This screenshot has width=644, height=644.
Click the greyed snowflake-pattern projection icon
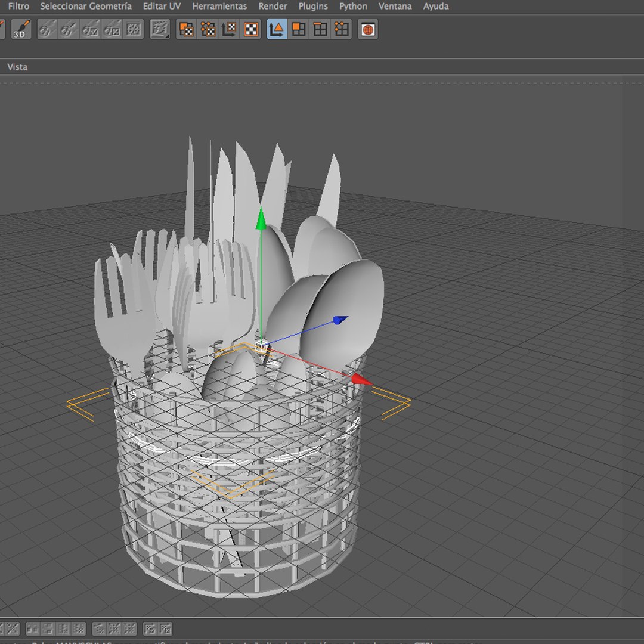(x=133, y=29)
